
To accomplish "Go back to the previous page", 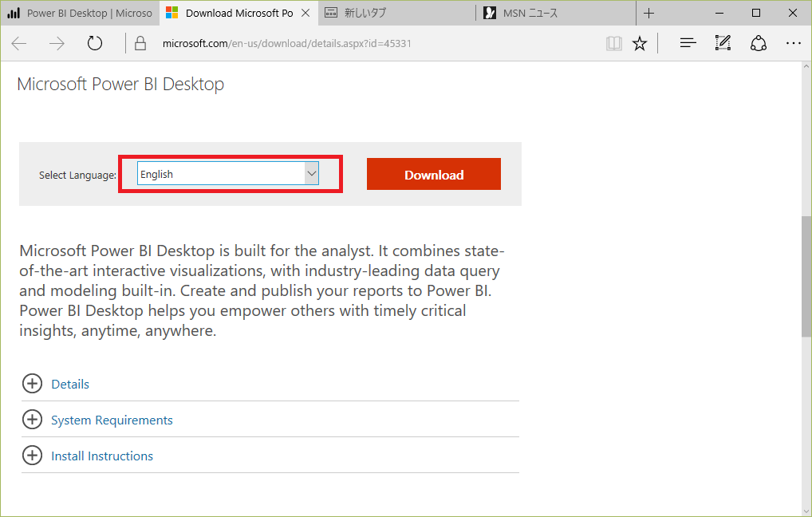I will (x=19, y=44).
